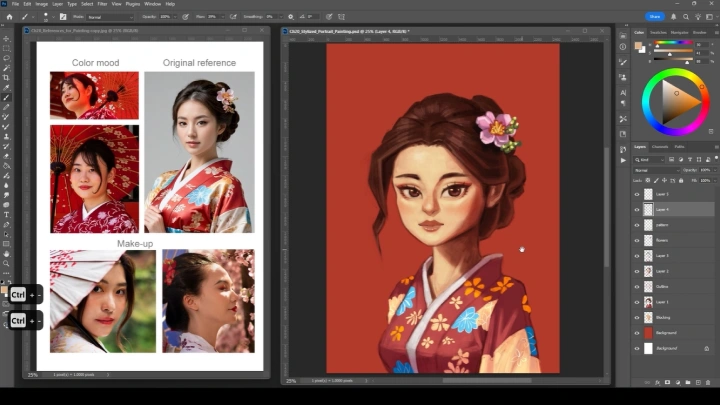Select the Type tool
This screenshot has width=720, height=405.
coord(6,215)
